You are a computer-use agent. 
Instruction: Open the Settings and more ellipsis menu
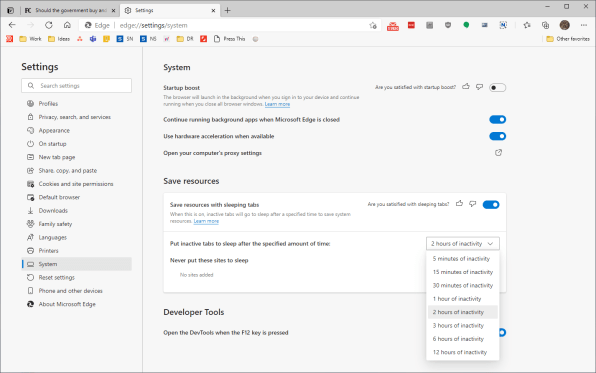[x=584, y=25]
